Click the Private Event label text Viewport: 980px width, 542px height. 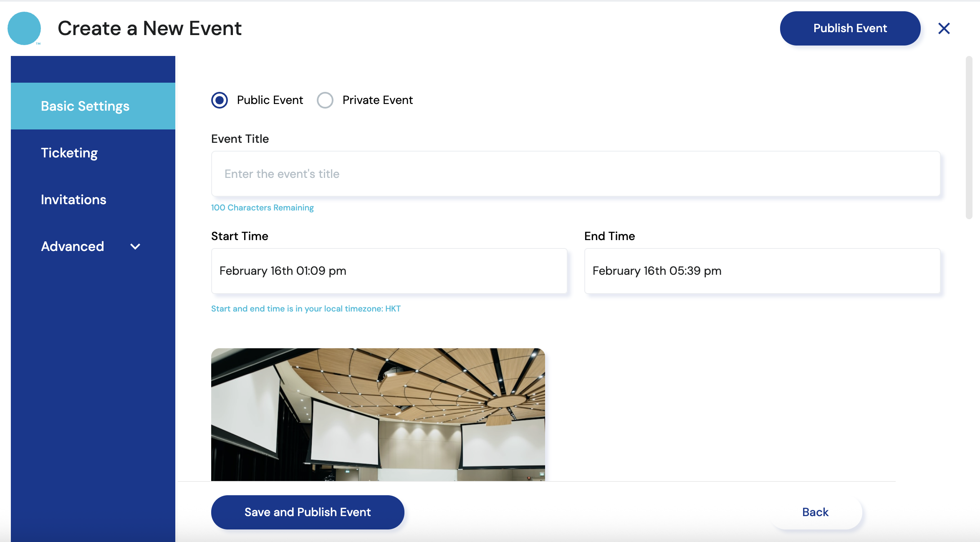377,100
